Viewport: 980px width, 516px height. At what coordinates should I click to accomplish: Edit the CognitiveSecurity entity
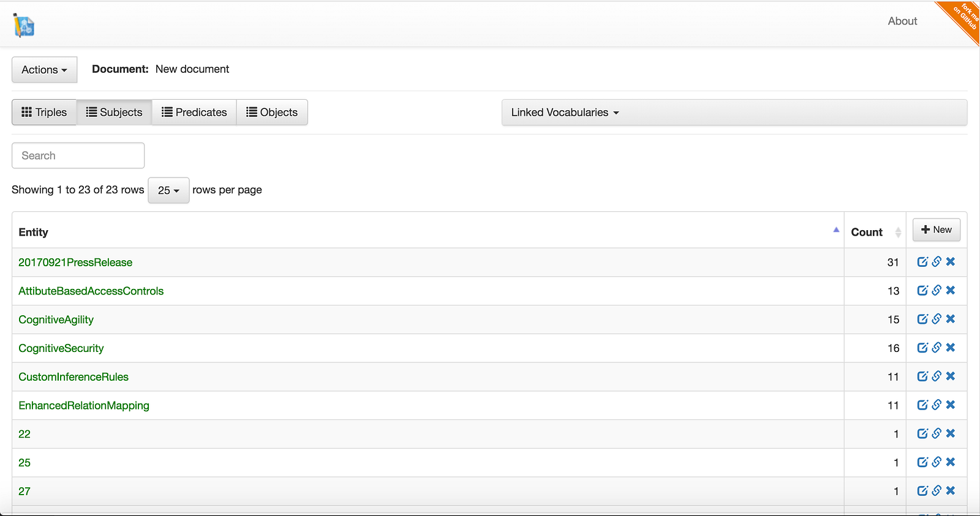922,348
